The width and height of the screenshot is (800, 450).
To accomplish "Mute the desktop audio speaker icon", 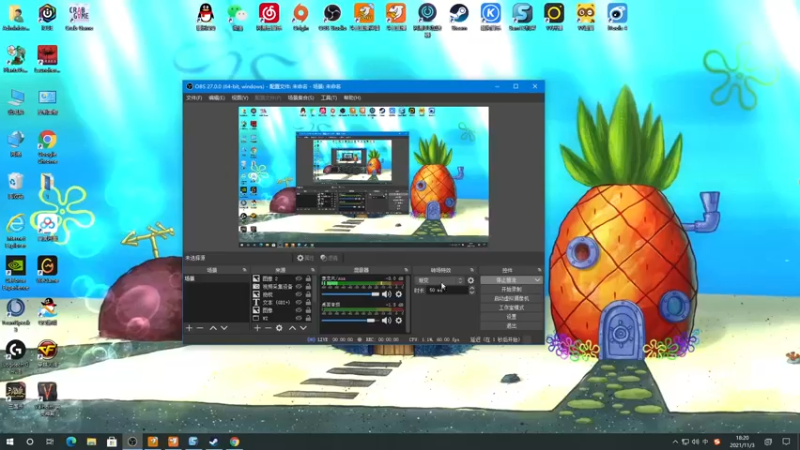I will click(387, 320).
